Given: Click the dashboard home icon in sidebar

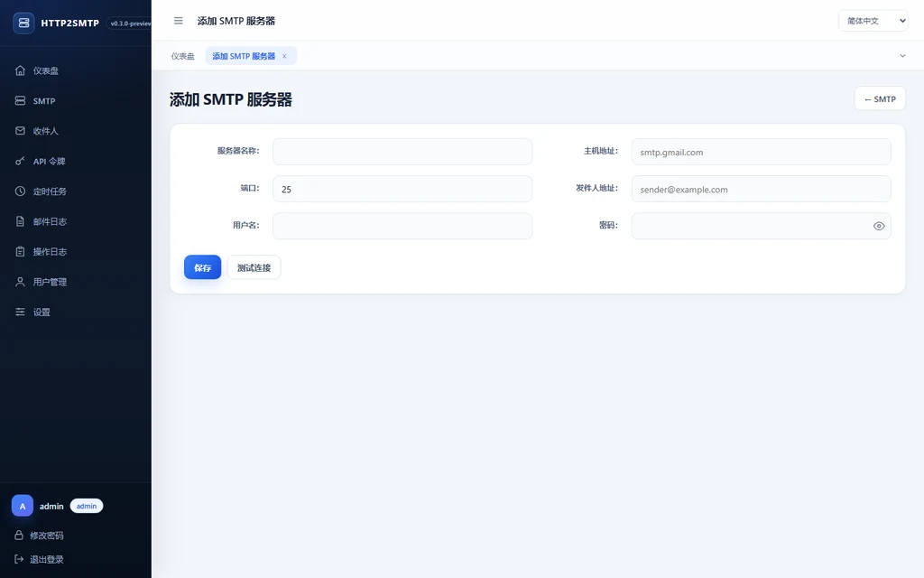Looking at the screenshot, I should [x=20, y=70].
